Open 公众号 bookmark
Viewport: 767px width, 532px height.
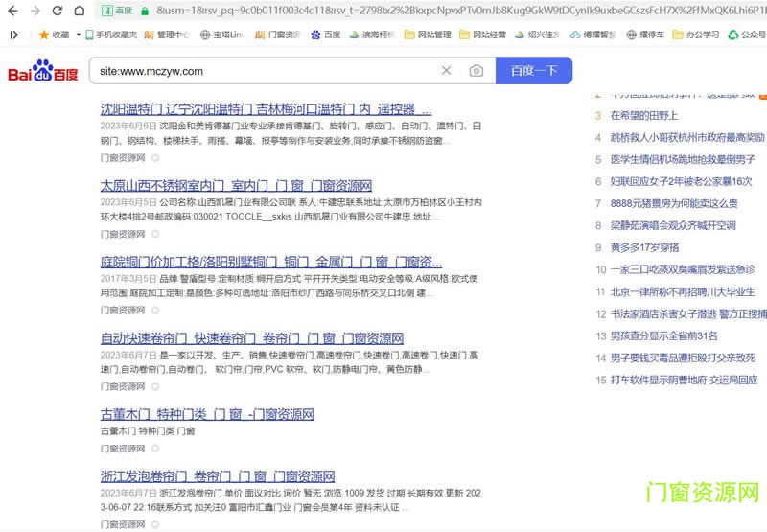(747, 35)
